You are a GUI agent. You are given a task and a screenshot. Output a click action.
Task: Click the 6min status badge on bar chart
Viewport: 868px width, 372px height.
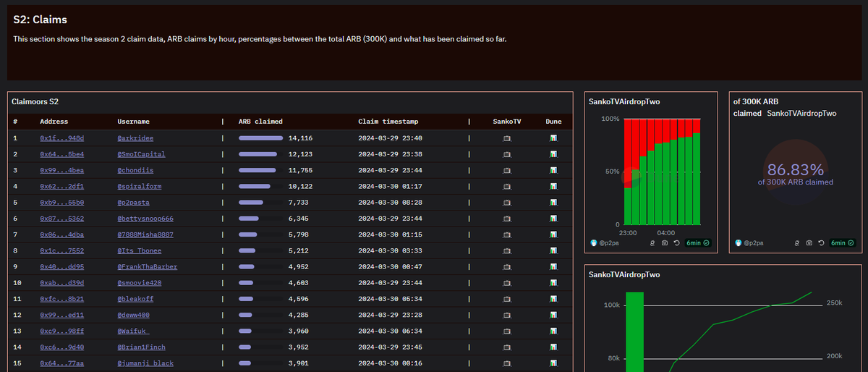pos(698,243)
